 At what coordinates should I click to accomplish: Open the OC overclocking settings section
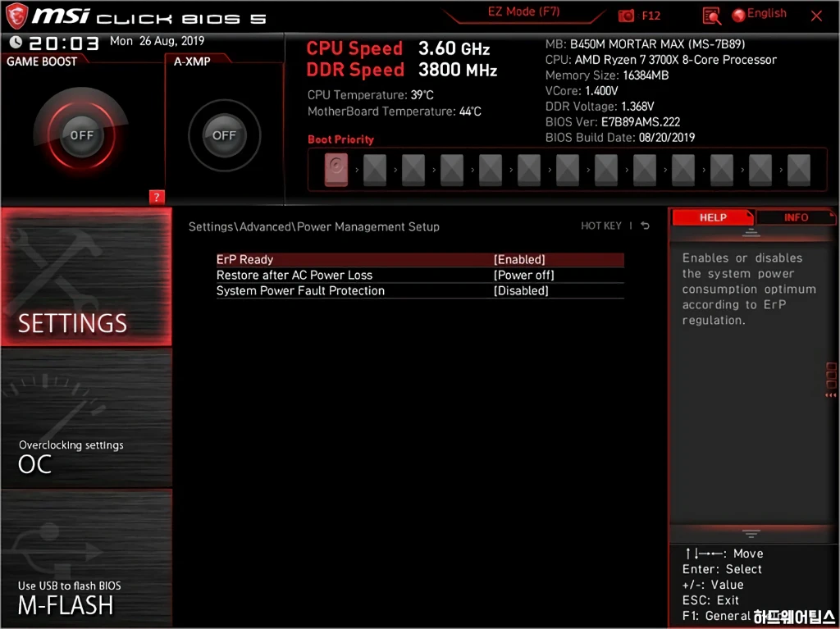pos(86,418)
